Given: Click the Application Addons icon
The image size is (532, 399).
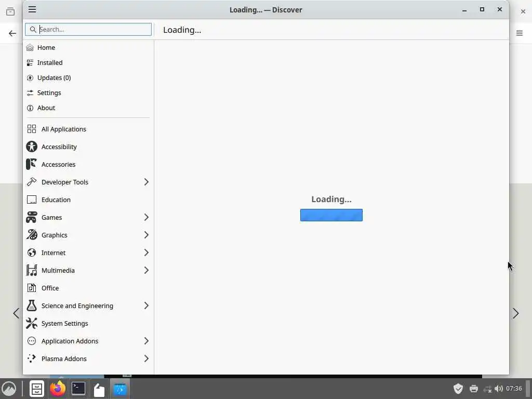Looking at the screenshot, I should [x=32, y=341].
